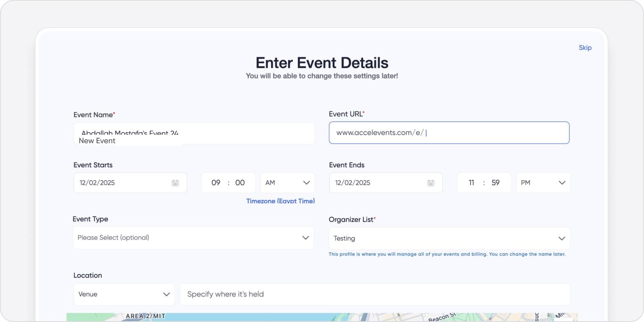Image resolution: width=644 pixels, height=322 pixels.
Task: Open the Event Ends calendar icon
Action: 431,183
